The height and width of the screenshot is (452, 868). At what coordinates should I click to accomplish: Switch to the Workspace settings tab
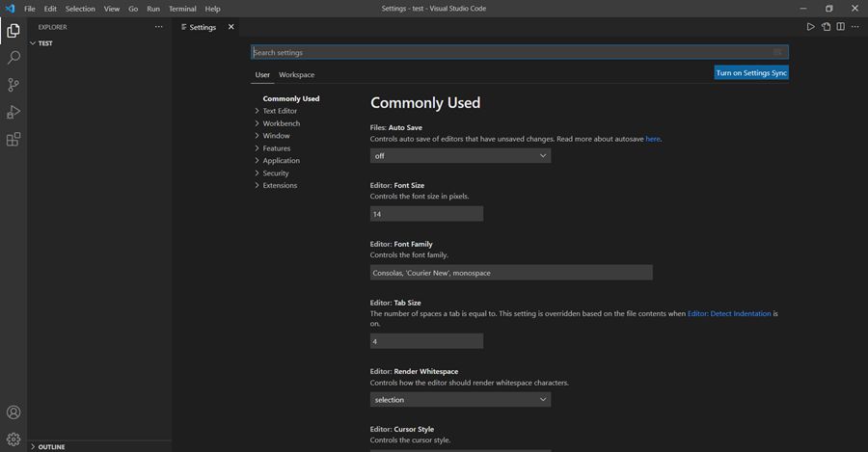click(x=296, y=74)
